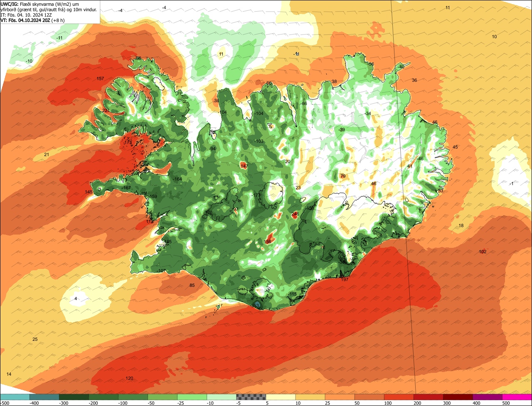The height and width of the screenshot is (406, 532).
Task: Click the map value '145' west of Snæfellsnes
Action: 89,192
